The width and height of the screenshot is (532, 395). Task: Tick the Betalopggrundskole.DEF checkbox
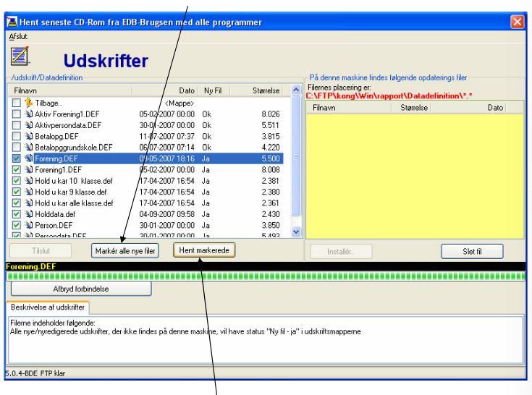tap(16, 147)
